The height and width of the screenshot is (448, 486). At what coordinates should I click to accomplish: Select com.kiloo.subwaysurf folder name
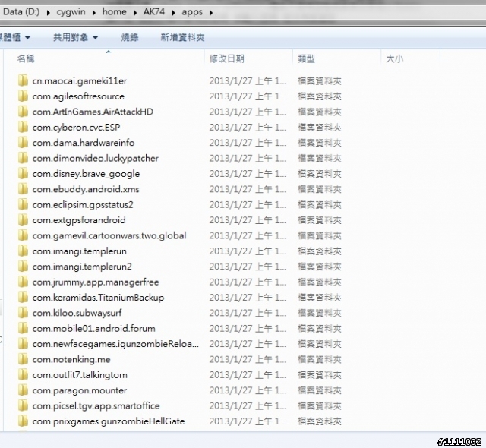coord(77,314)
